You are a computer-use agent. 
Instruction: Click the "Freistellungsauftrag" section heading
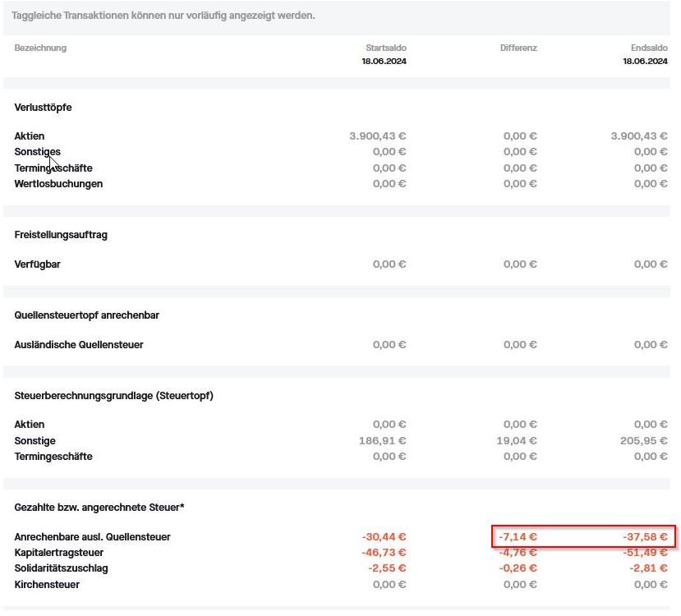pos(61,235)
